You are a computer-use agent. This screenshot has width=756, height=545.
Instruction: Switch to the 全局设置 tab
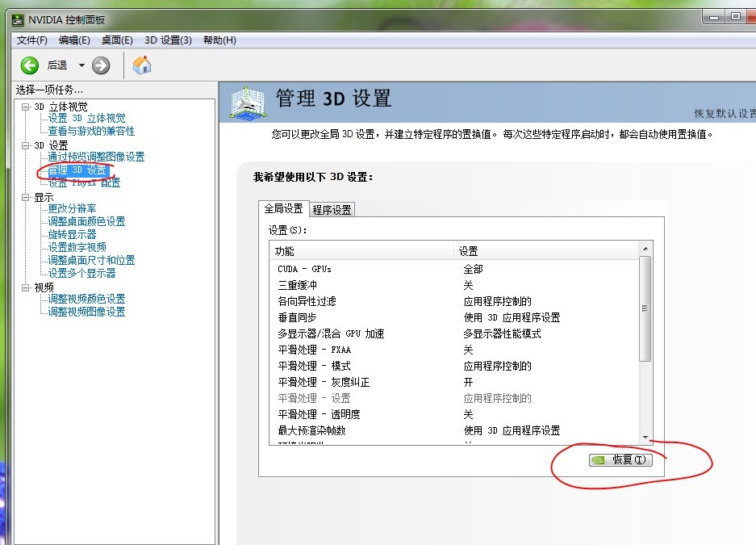[x=283, y=208]
